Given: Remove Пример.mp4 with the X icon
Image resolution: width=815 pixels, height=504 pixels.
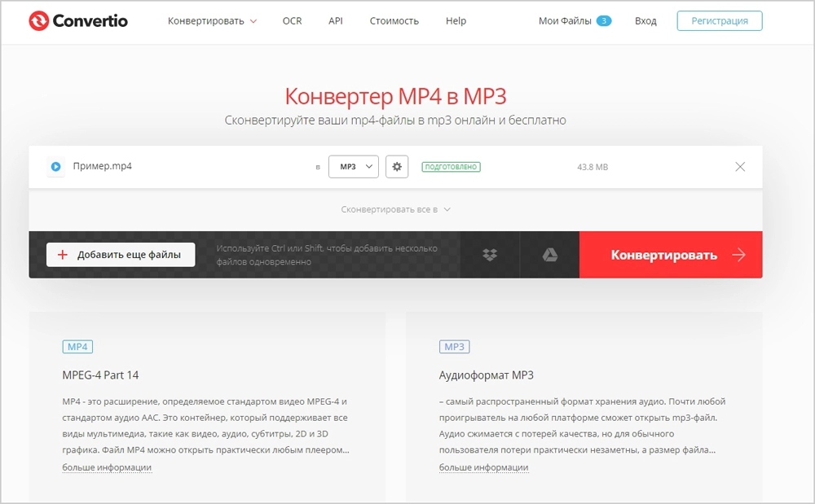Looking at the screenshot, I should [x=740, y=167].
